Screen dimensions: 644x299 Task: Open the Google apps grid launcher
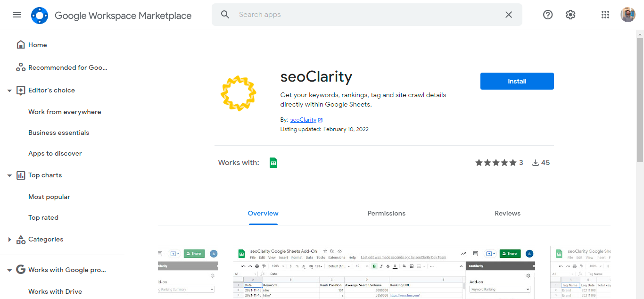605,15
